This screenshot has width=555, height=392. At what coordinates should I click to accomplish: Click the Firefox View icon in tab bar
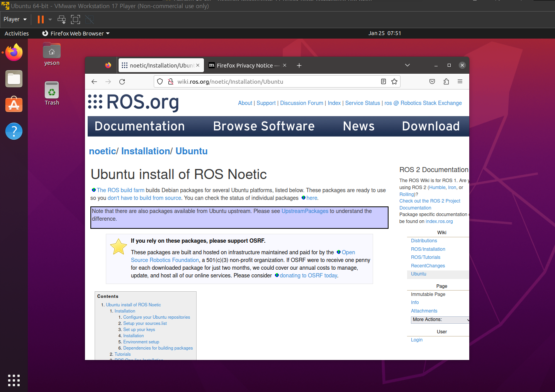(108, 65)
